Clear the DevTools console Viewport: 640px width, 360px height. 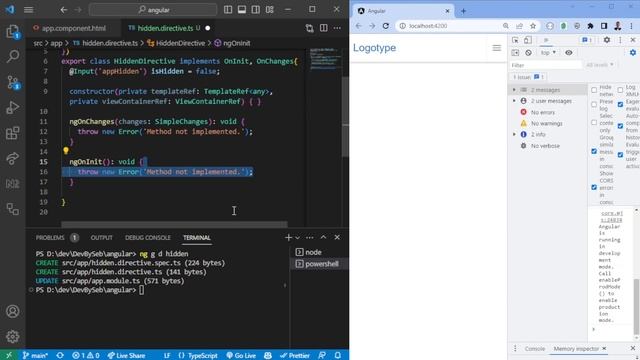point(529,53)
